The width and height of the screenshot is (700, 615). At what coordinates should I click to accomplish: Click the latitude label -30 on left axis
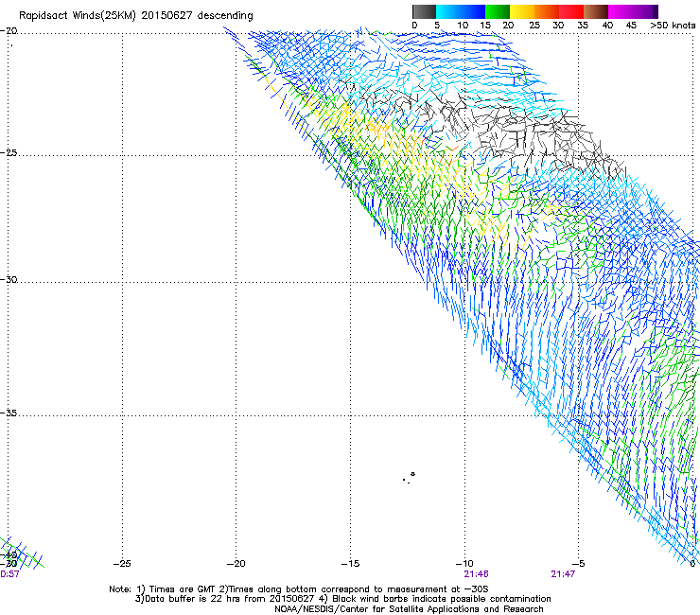tap(9, 279)
